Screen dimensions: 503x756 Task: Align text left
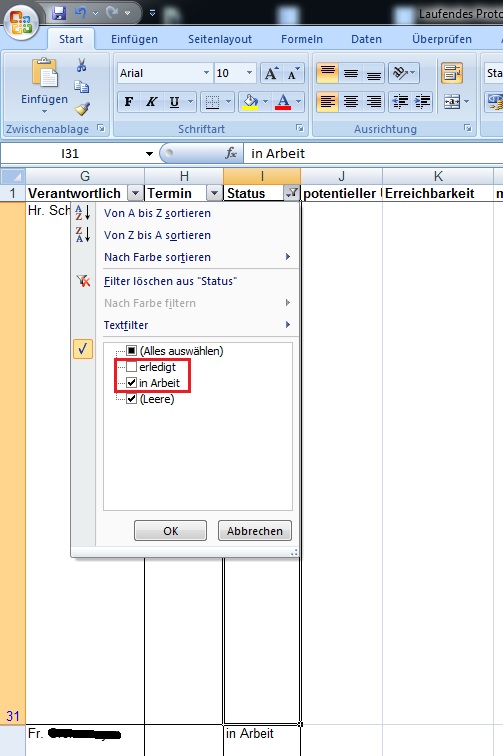[x=327, y=102]
